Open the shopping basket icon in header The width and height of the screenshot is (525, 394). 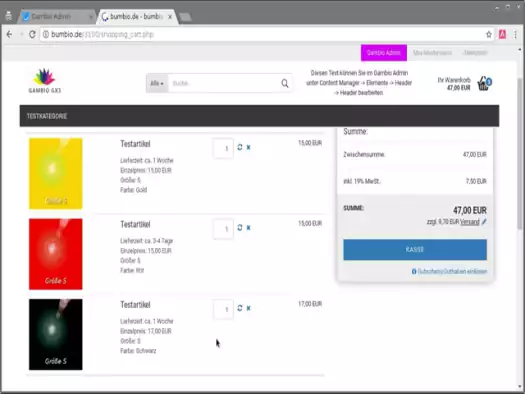pyautogui.click(x=484, y=83)
